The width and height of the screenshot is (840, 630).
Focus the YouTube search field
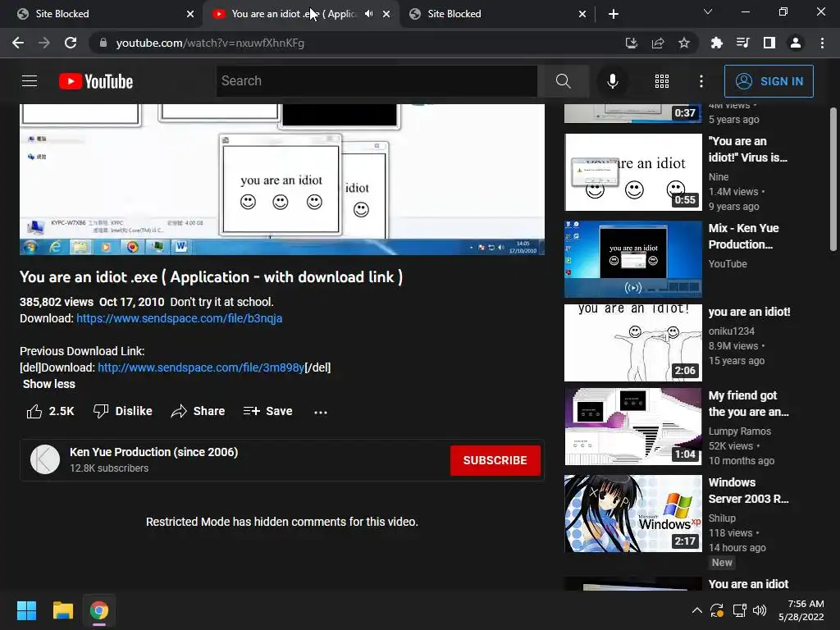[377, 81]
